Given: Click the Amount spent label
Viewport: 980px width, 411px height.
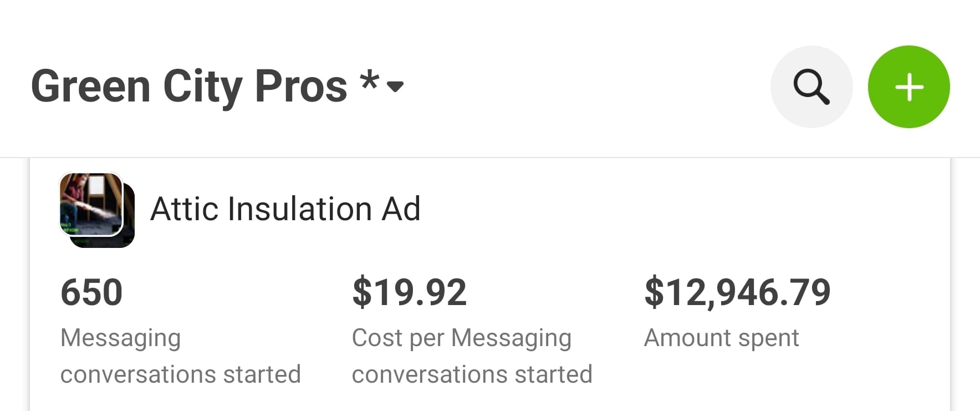Looking at the screenshot, I should pos(721,338).
